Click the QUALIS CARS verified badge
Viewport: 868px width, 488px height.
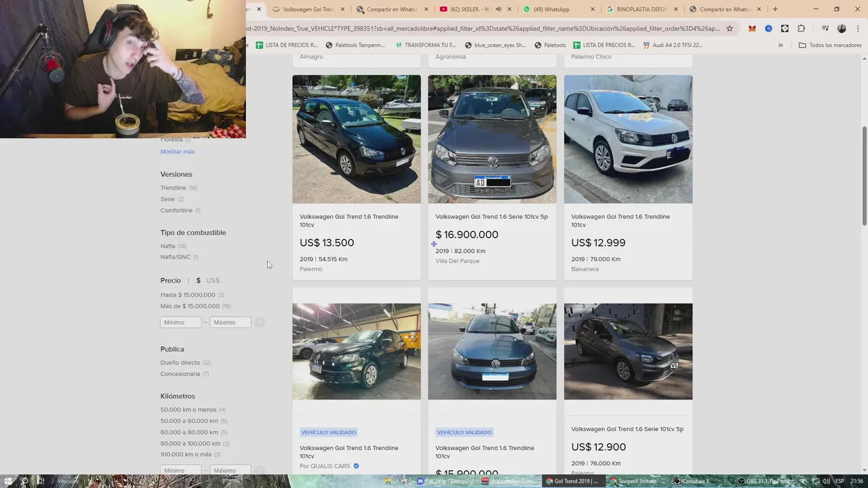(356, 466)
